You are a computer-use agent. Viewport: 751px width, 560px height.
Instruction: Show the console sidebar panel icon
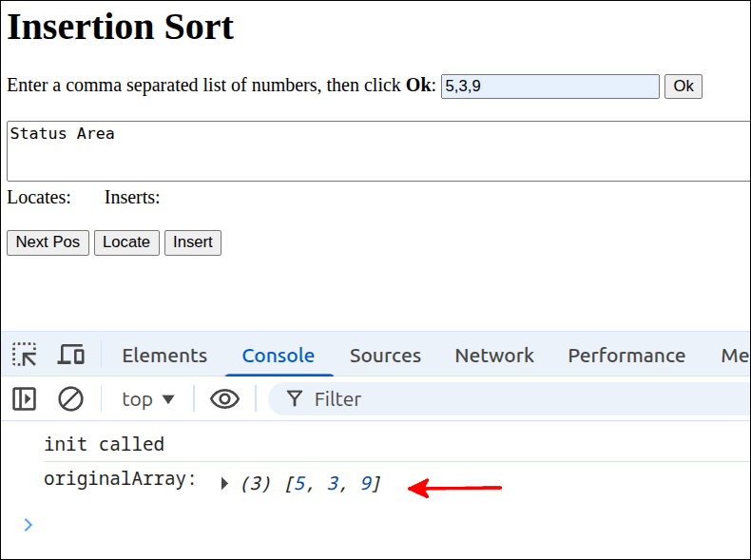pyautogui.click(x=25, y=399)
